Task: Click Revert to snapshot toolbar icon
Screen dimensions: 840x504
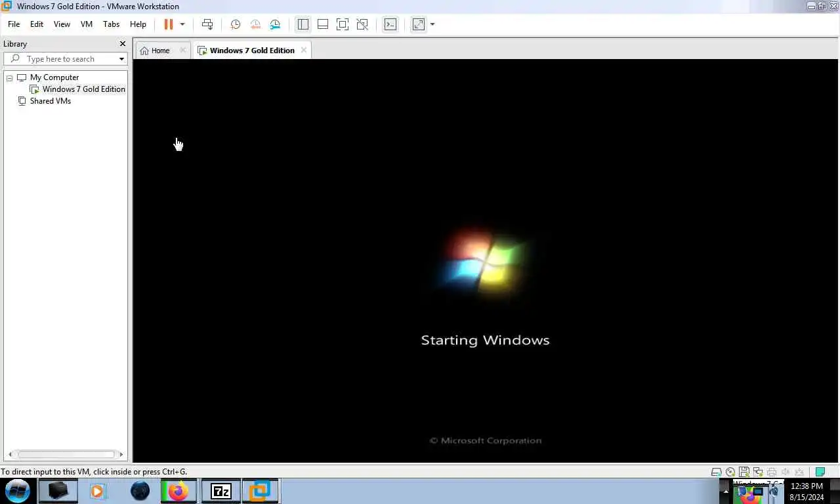Action: (x=255, y=24)
